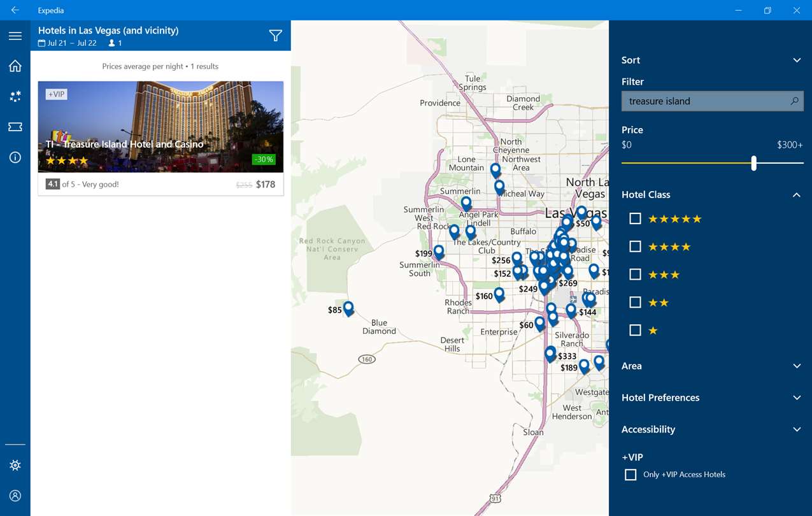
Task: Click the Hotel Preferences heading
Action: coord(660,398)
